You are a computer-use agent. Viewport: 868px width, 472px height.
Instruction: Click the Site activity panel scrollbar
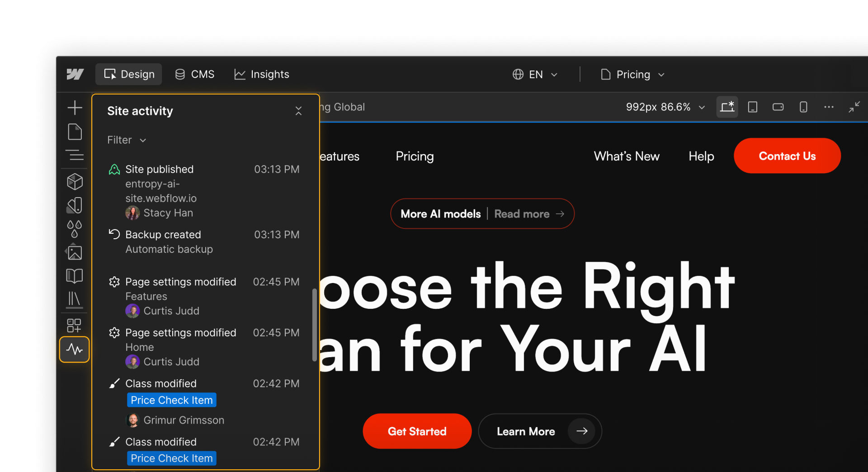315,325
